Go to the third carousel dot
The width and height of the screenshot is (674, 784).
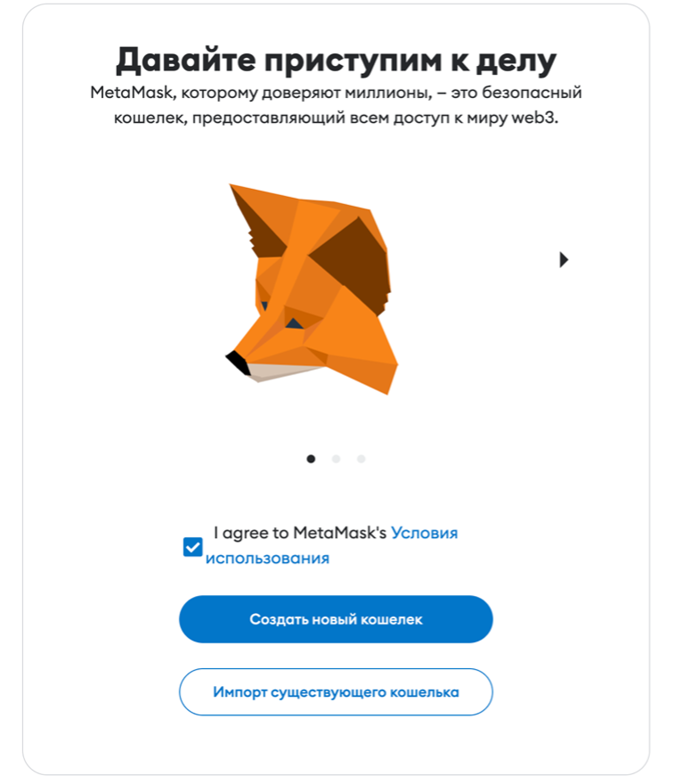click(361, 459)
